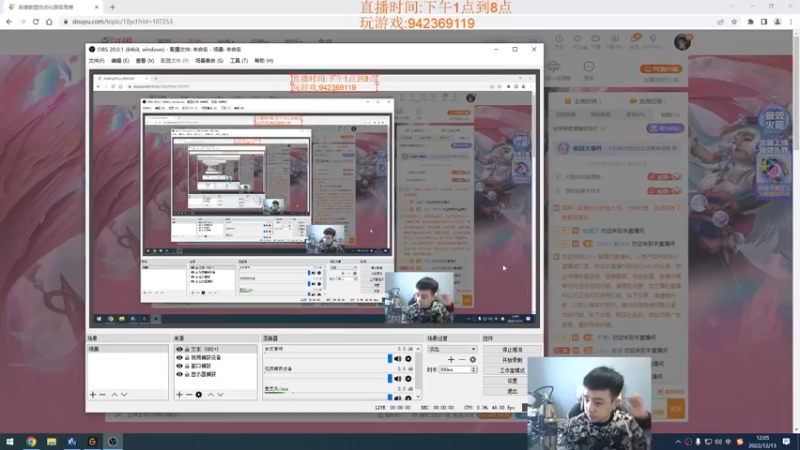Switch to the 钻粉(11) tab on Douyu

point(670,115)
